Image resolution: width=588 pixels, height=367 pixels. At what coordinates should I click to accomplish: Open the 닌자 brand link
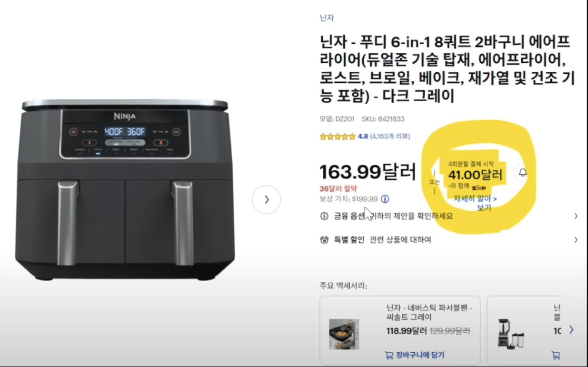click(x=327, y=18)
